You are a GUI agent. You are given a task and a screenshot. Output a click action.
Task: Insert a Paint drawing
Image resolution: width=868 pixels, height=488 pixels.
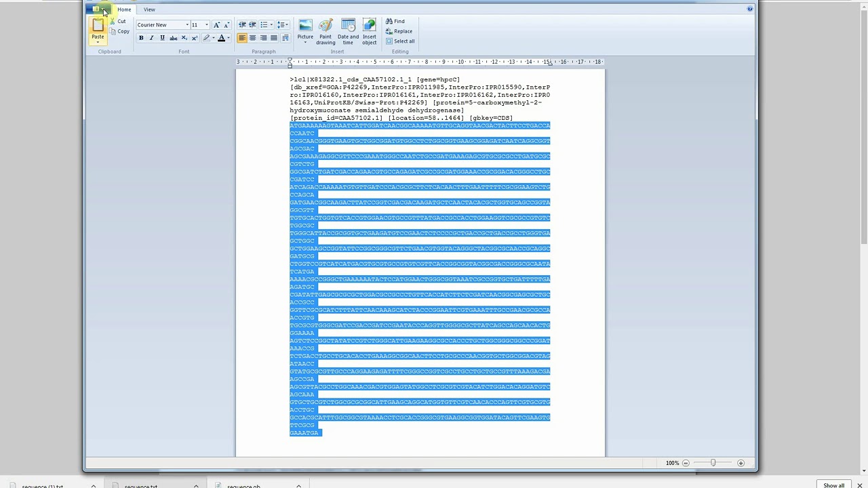point(325,32)
